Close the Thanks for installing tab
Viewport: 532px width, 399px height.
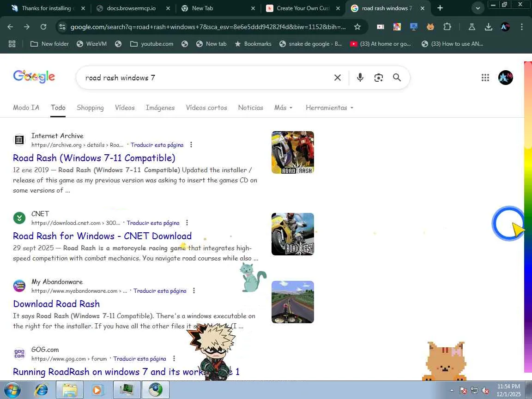[83, 8]
